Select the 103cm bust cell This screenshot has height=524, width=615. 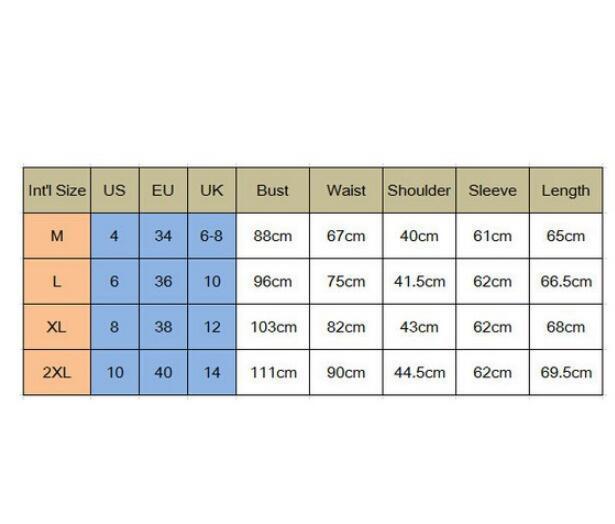(272, 327)
